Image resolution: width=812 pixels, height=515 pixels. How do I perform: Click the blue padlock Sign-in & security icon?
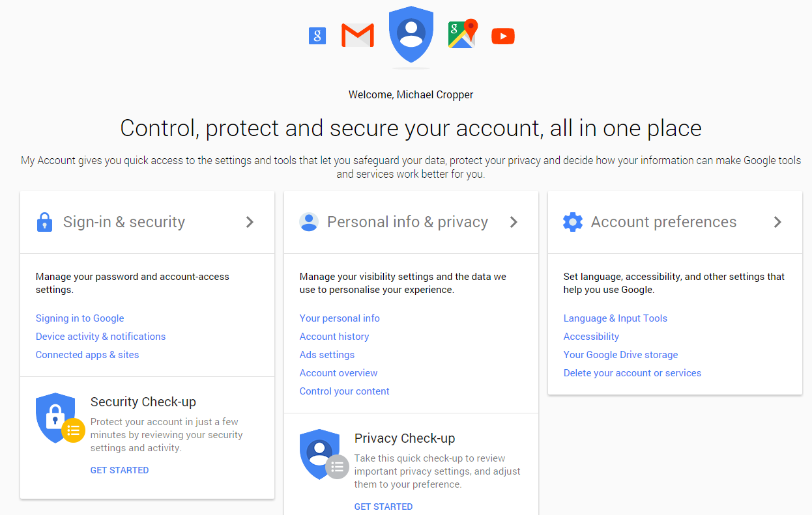(44, 222)
